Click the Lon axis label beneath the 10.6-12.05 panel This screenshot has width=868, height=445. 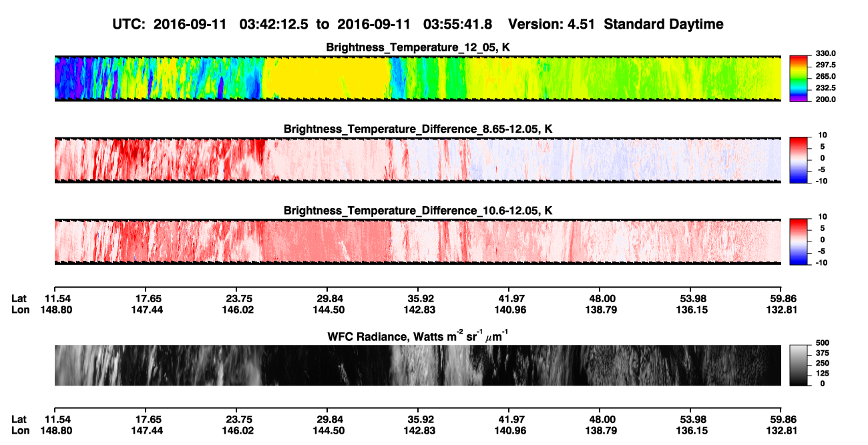point(20,309)
